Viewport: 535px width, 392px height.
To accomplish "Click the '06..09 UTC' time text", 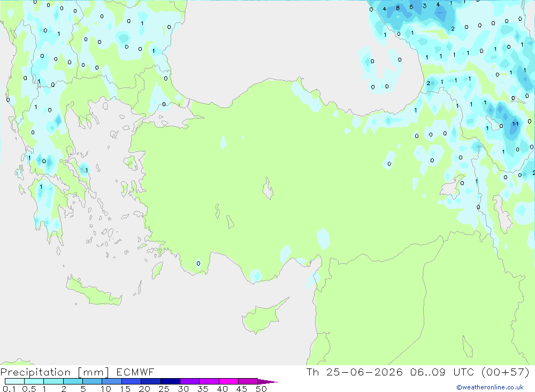I will pos(443,372).
